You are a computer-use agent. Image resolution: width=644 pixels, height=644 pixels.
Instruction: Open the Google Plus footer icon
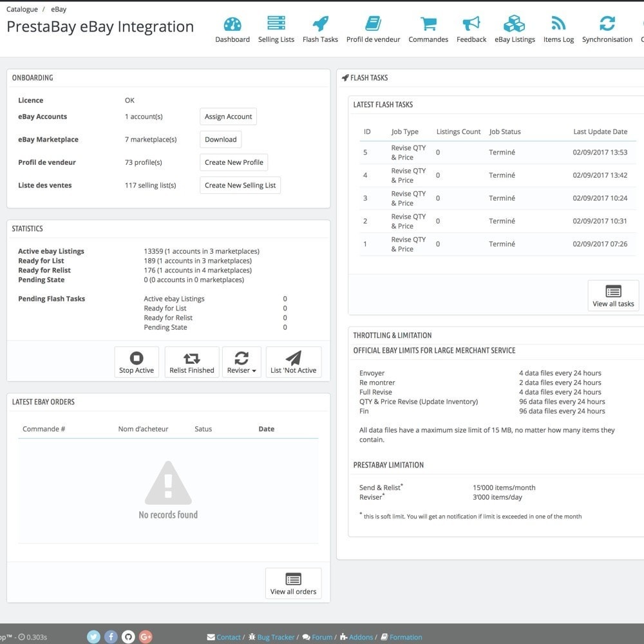point(146,637)
